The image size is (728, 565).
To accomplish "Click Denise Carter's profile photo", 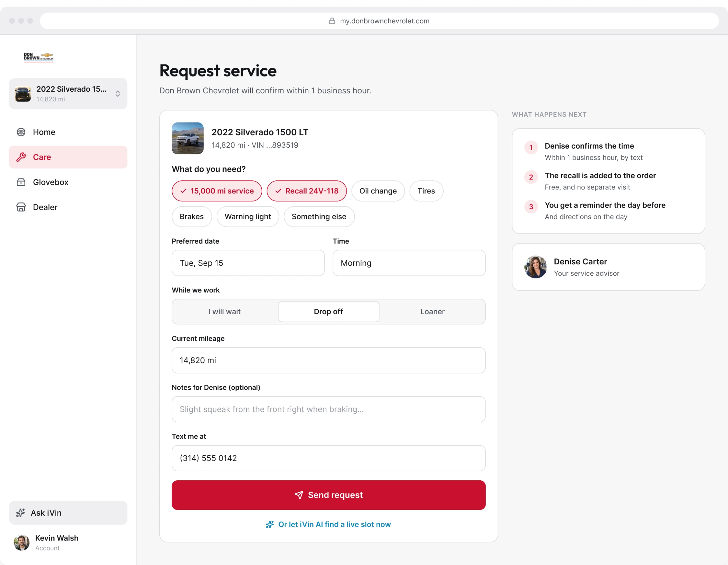I will [x=536, y=267].
